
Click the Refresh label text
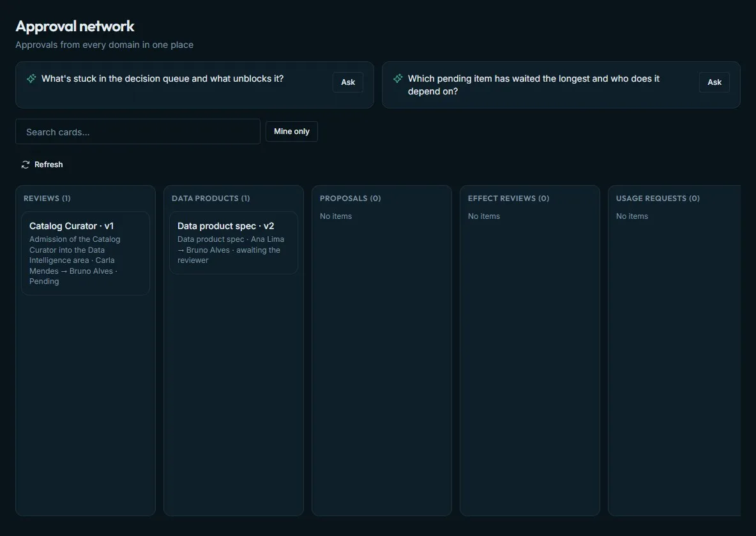tap(49, 165)
